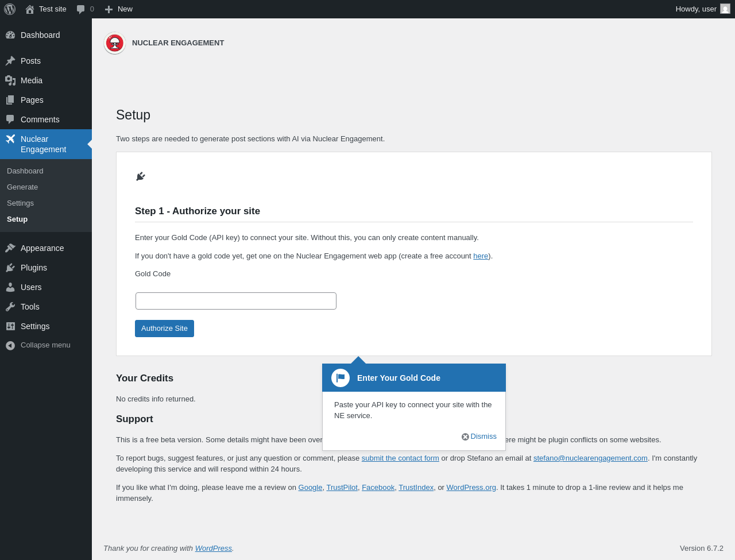Select the Setup submenu item

point(46,219)
